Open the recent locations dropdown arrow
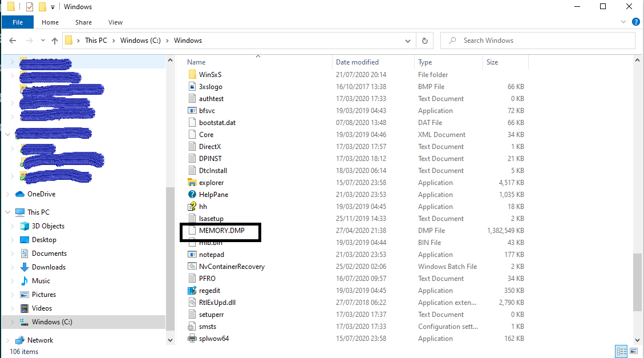The width and height of the screenshot is (644, 358). pyautogui.click(x=43, y=41)
